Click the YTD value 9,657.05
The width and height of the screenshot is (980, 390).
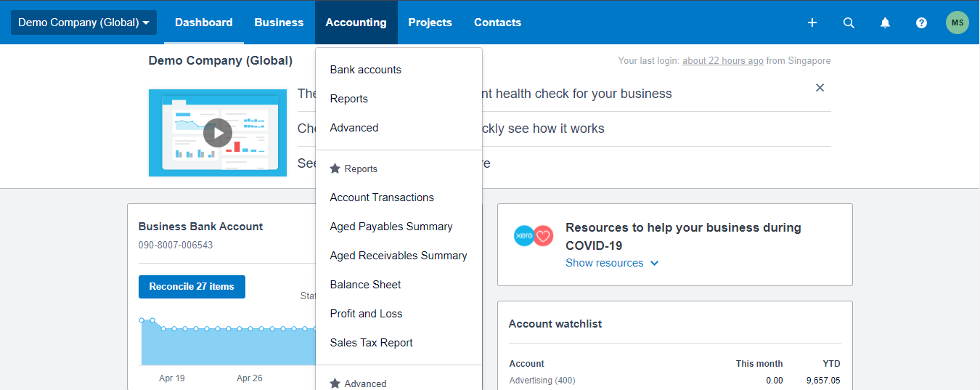pyautogui.click(x=822, y=381)
